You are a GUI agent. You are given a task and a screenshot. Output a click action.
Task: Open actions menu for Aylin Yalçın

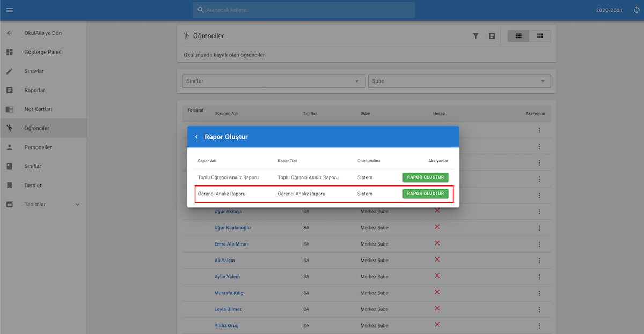[x=539, y=277]
